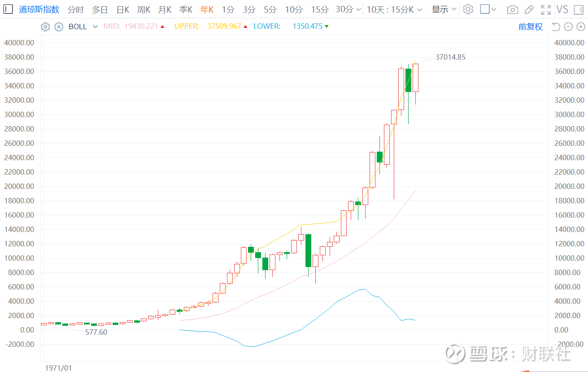
Task: Toggle the sidebar panel icon at top right
Action: point(579,9)
